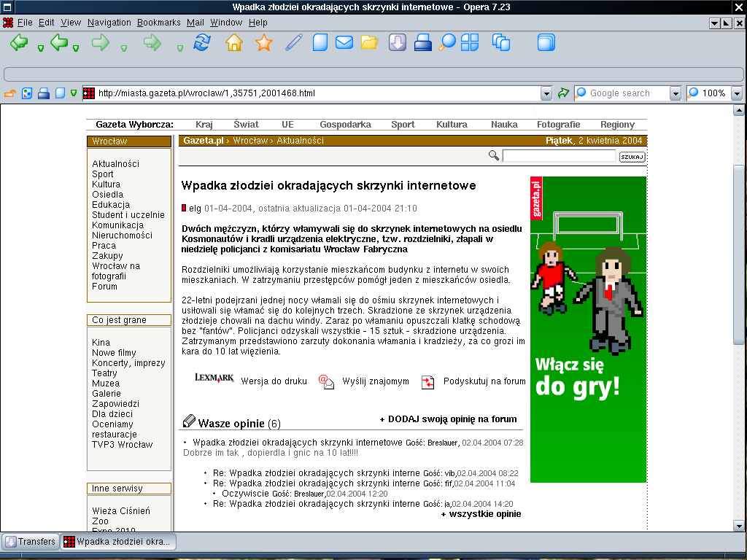Open the Wersja do druku link
The width and height of the screenshot is (747, 560).
point(274,381)
